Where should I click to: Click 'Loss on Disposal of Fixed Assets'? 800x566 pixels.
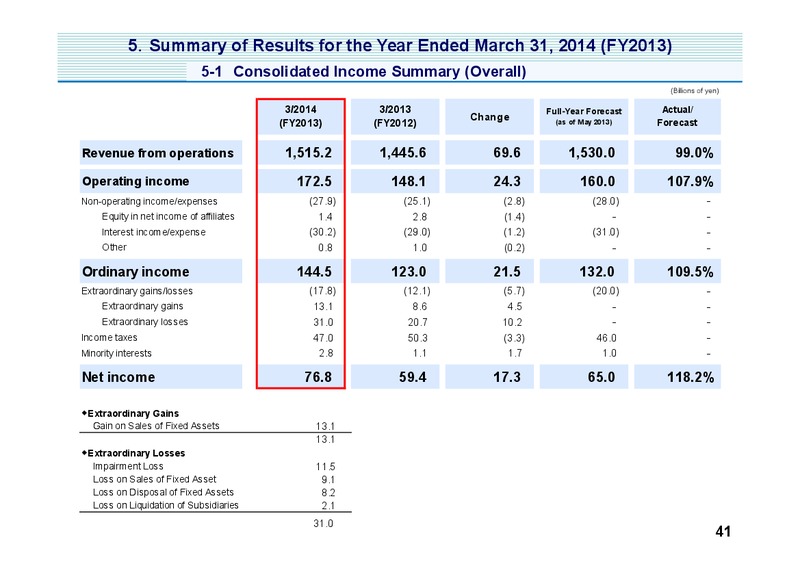click(163, 492)
